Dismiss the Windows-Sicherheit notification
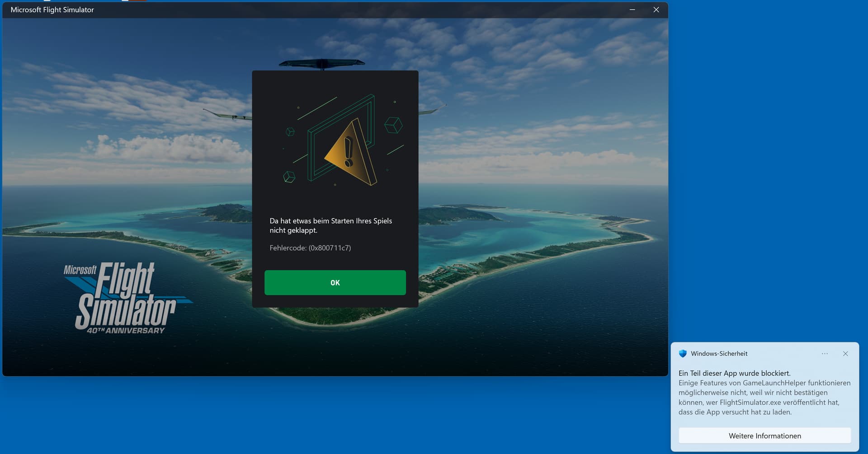This screenshot has width=868, height=454. pyautogui.click(x=845, y=354)
